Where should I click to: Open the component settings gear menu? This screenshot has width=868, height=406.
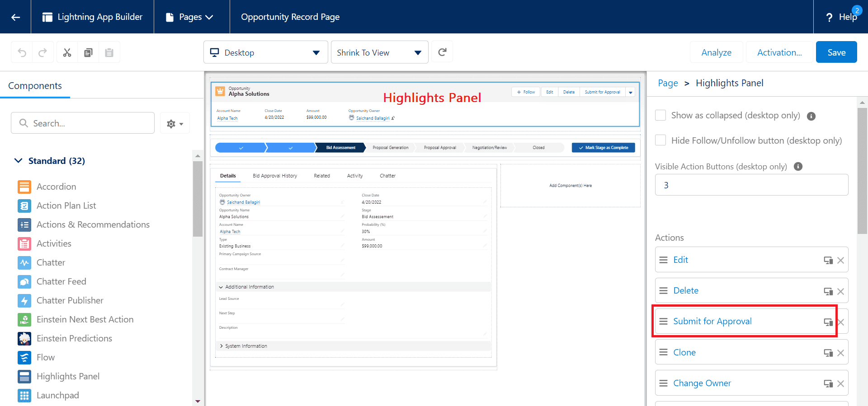[175, 123]
